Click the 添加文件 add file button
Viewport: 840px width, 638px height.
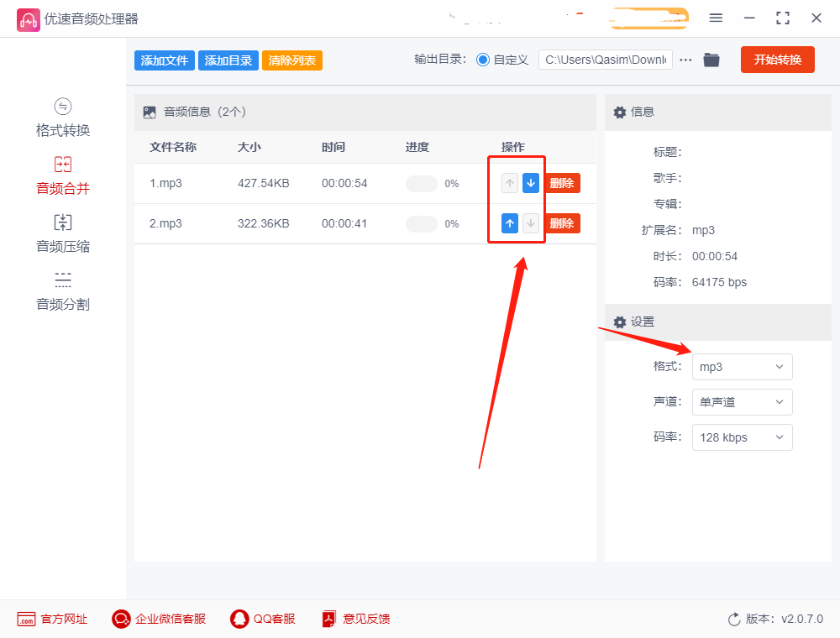[164, 60]
